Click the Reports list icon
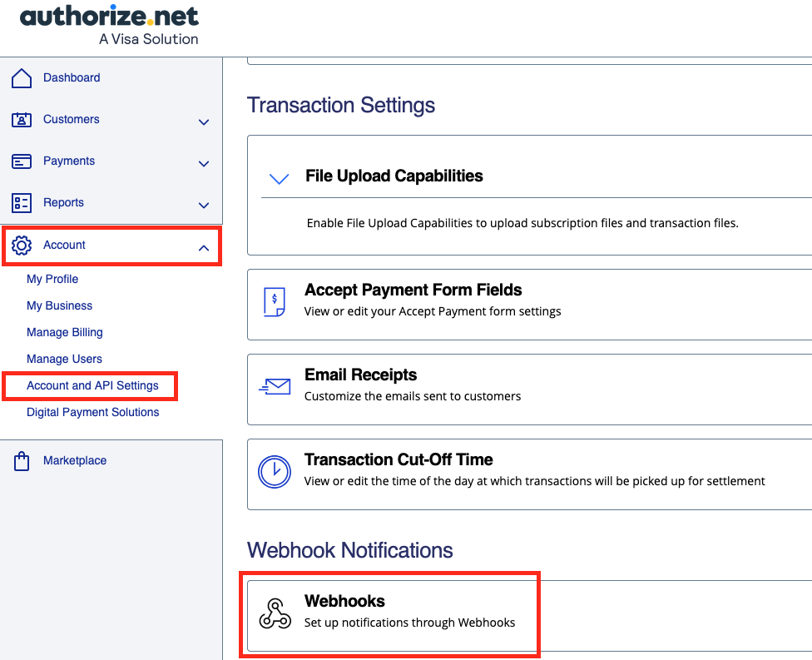The image size is (812, 660). tap(22, 203)
